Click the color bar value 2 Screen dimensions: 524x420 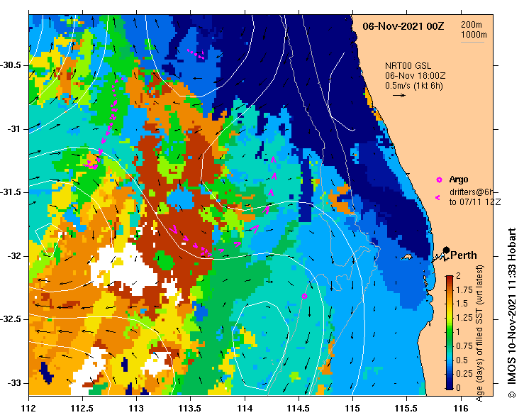[458, 275]
